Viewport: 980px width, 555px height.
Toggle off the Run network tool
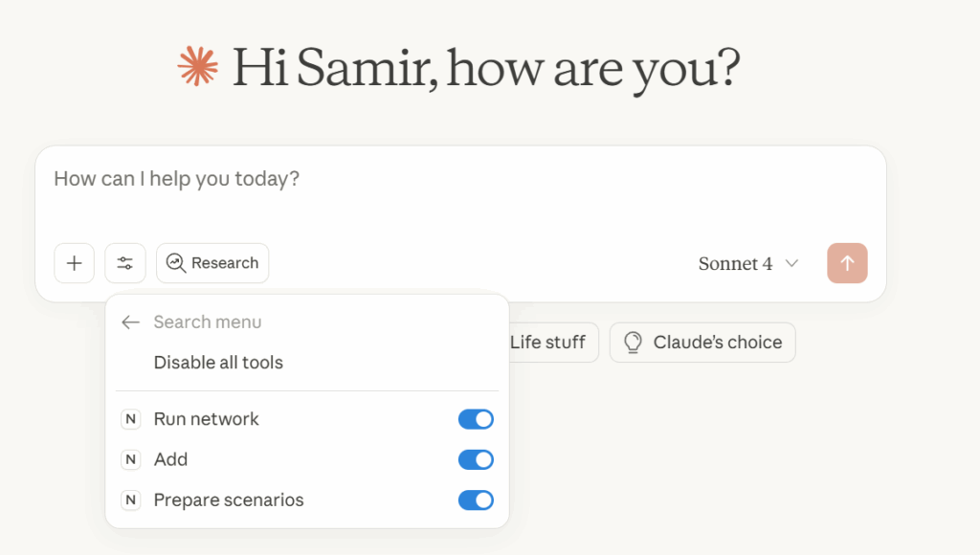[476, 419]
